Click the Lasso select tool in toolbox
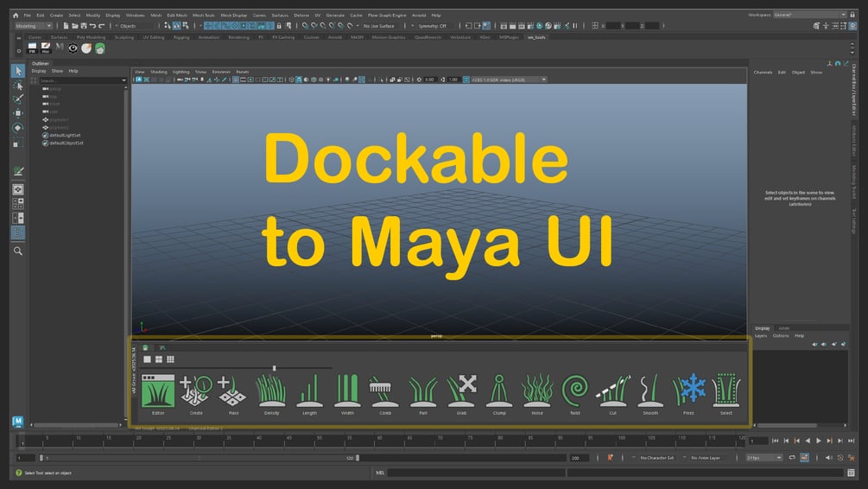 [18, 86]
